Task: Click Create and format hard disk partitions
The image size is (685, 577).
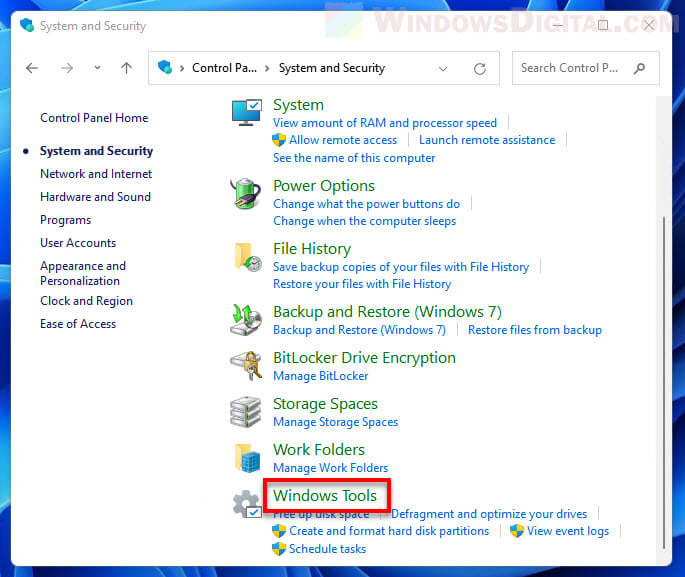Action: pos(389,531)
